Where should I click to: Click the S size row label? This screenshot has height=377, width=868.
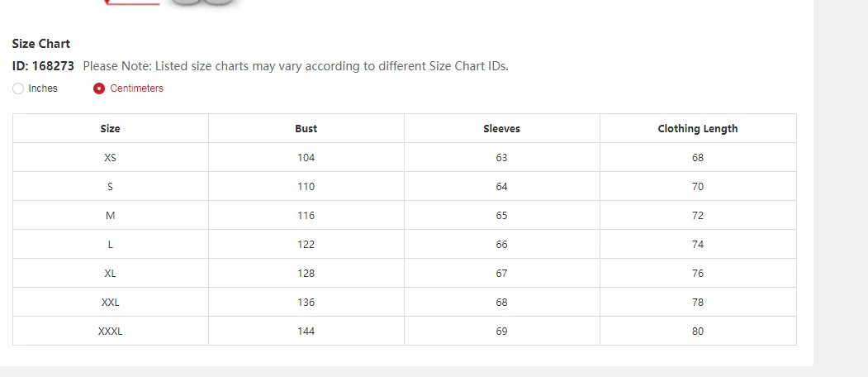pyautogui.click(x=110, y=187)
